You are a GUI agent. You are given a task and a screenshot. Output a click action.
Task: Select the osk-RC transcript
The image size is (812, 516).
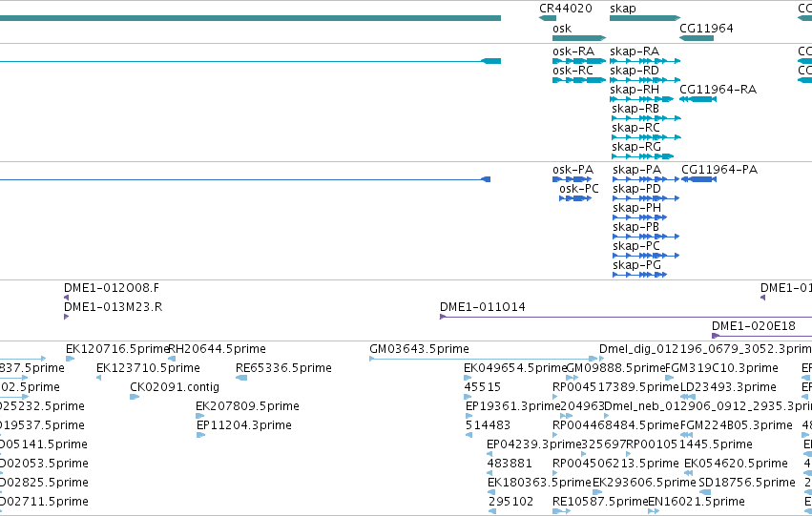click(579, 80)
